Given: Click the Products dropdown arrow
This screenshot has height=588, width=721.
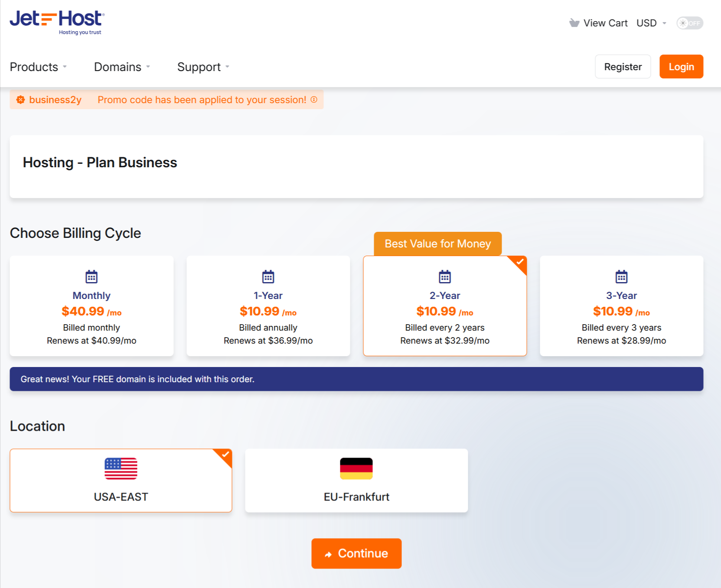Looking at the screenshot, I should pyautogui.click(x=65, y=67).
